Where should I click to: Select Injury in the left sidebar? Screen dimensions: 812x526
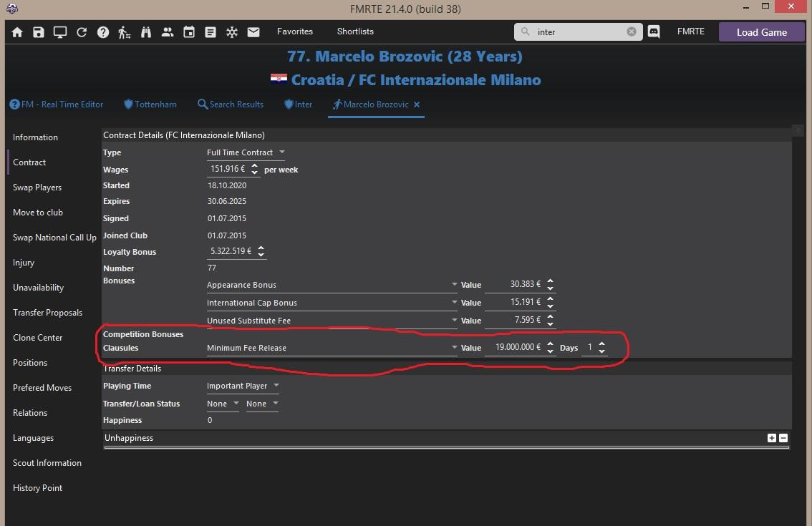pyautogui.click(x=24, y=263)
